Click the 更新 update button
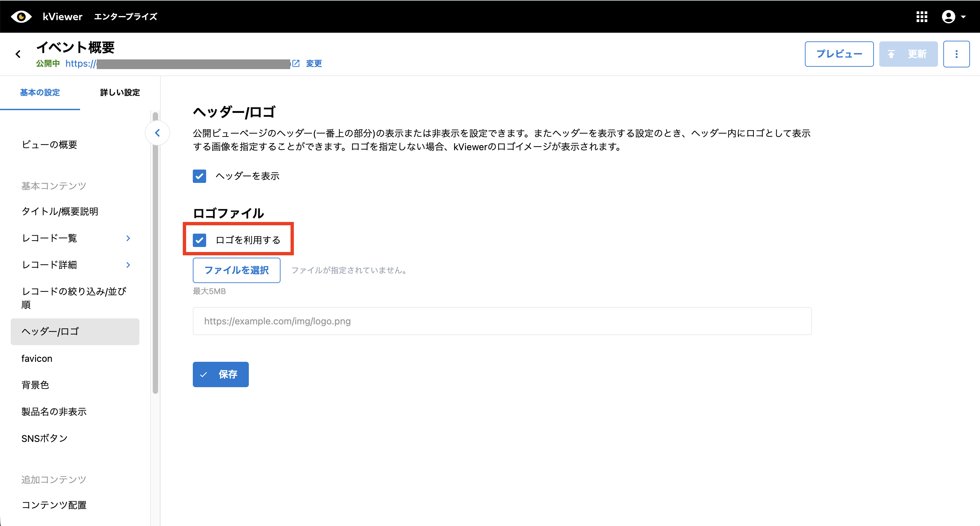This screenshot has height=526, width=980. (x=908, y=54)
